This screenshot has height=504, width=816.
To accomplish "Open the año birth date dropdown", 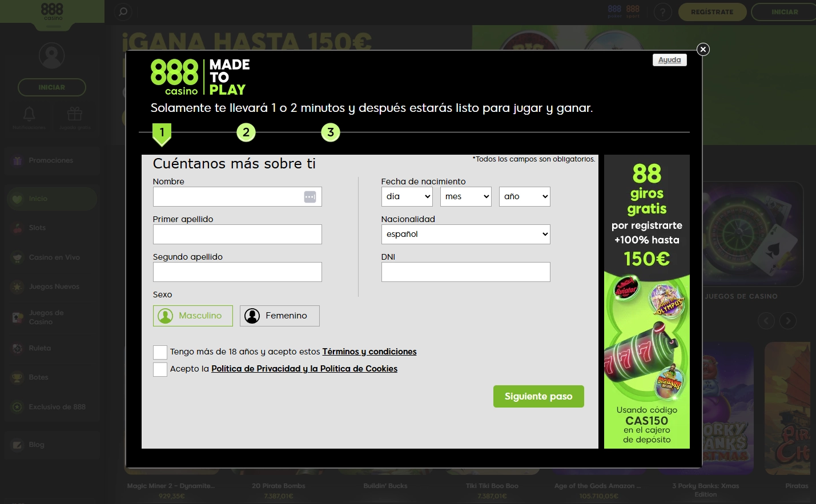I will [x=525, y=197].
